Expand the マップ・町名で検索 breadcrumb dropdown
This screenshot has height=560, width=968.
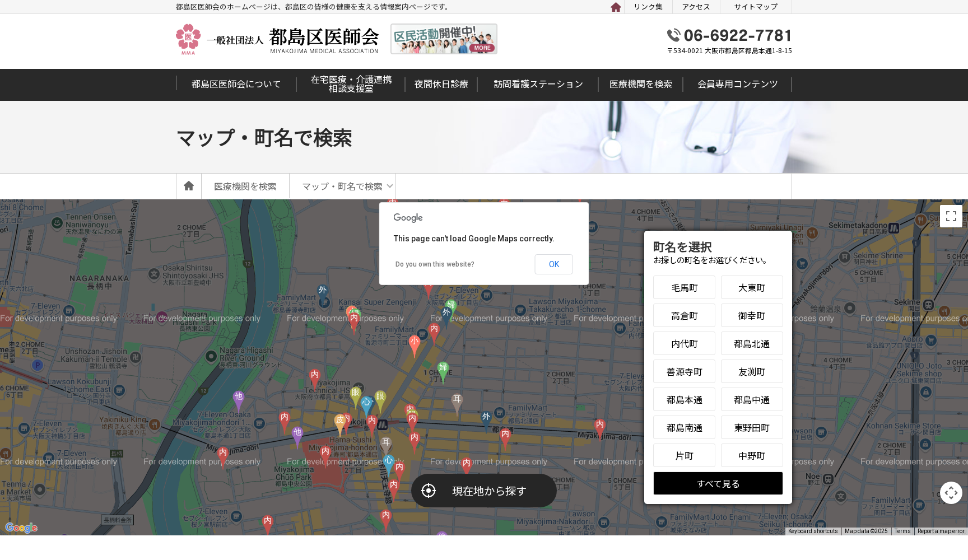click(390, 186)
